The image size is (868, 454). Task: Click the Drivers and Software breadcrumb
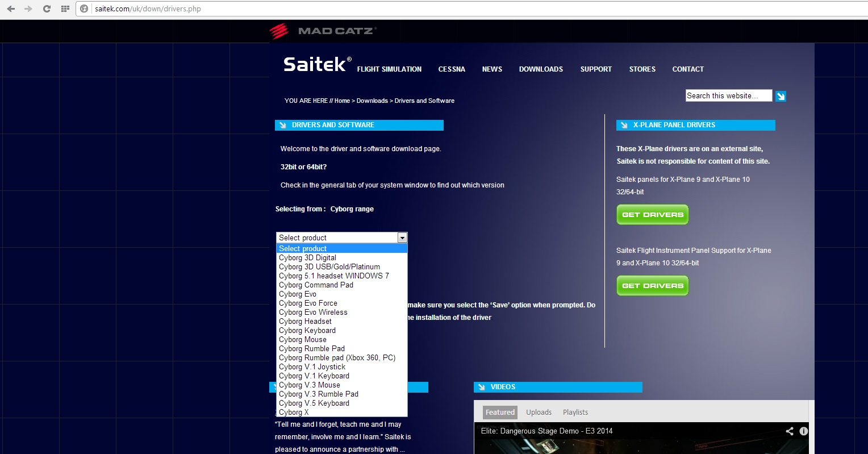pos(424,101)
